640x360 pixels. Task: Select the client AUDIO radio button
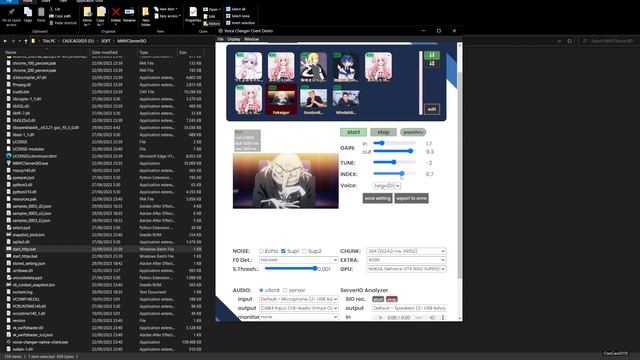(x=261, y=290)
